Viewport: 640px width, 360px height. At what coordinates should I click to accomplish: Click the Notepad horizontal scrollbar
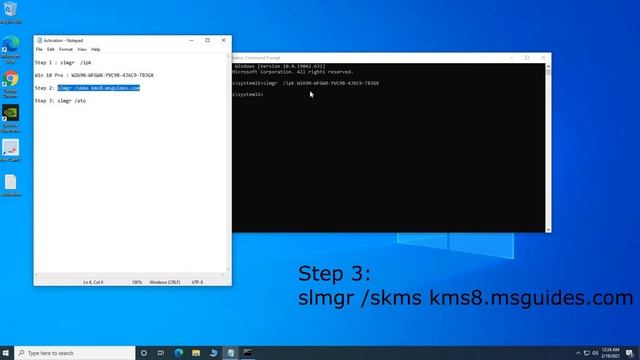(x=130, y=275)
